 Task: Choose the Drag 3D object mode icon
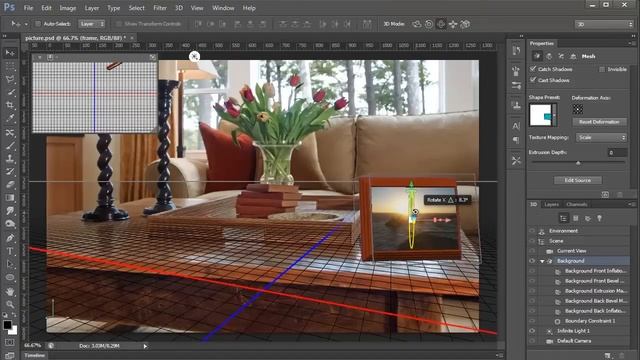pos(441,24)
